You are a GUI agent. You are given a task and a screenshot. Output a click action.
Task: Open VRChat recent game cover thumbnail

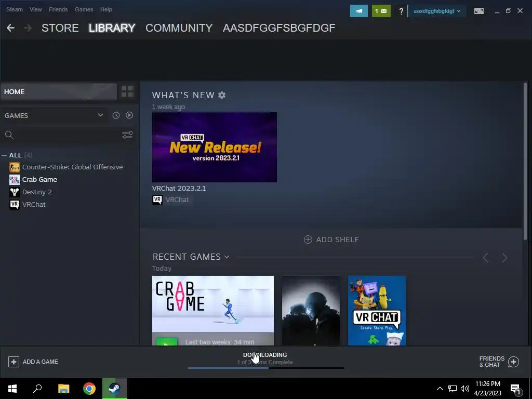point(377,311)
